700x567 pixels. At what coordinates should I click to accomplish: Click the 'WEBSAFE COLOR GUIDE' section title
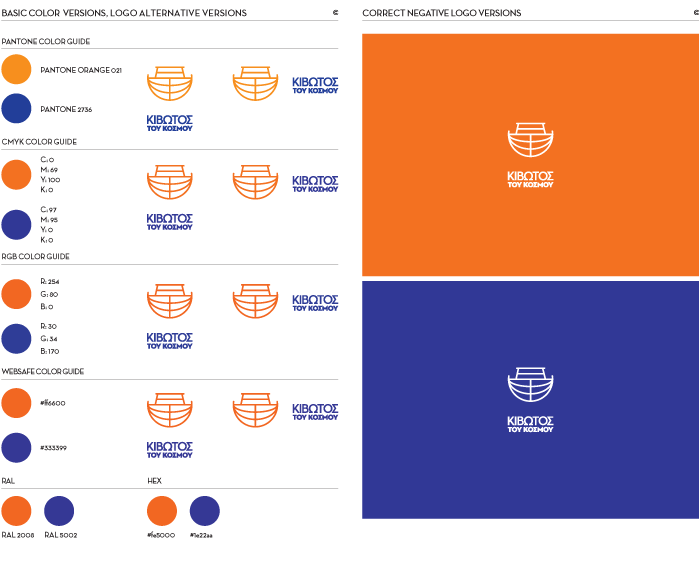(x=43, y=371)
